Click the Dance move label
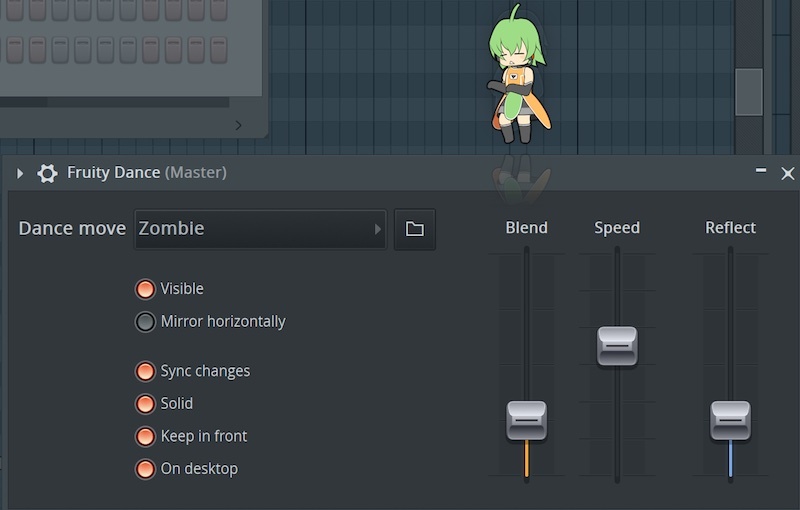This screenshot has height=510, width=800. (x=72, y=229)
